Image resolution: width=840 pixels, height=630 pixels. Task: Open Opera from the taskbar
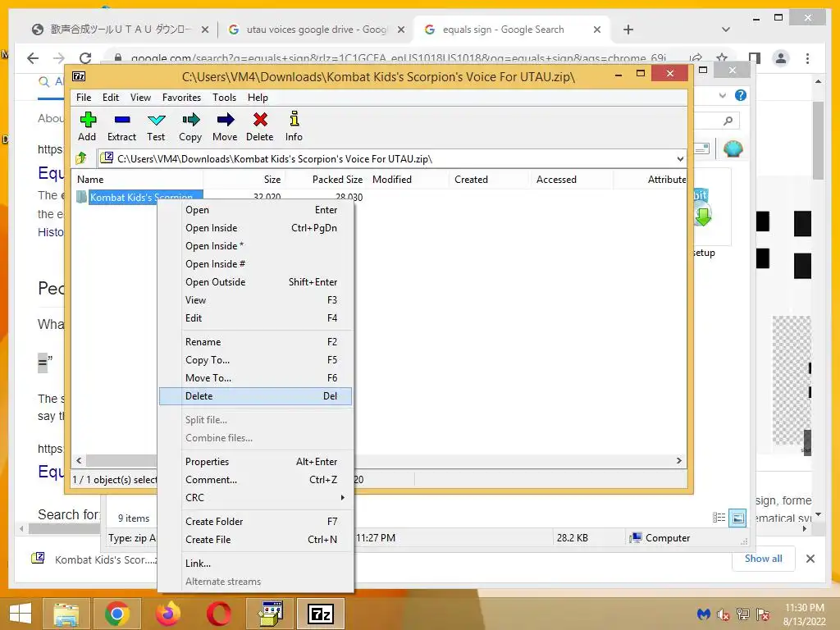click(218, 614)
